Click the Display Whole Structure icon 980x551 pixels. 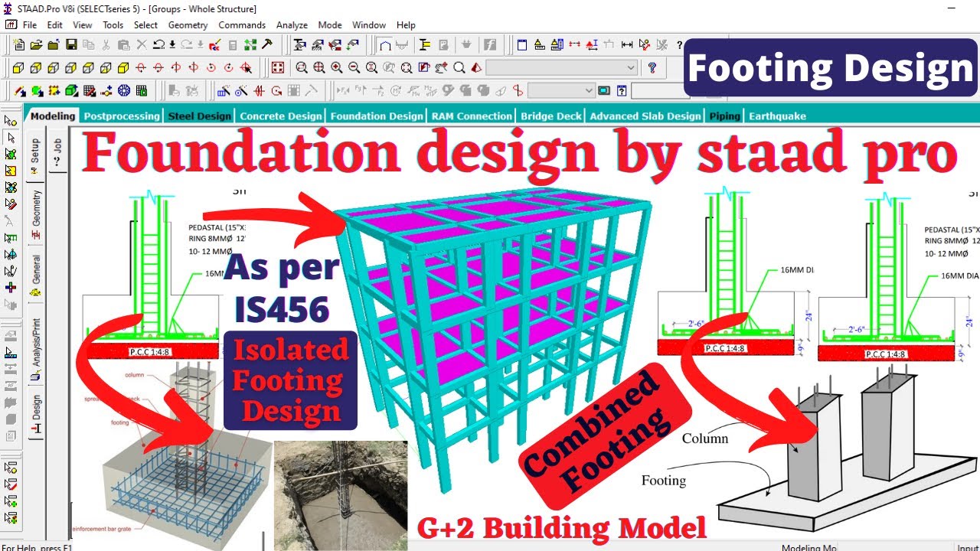click(276, 67)
